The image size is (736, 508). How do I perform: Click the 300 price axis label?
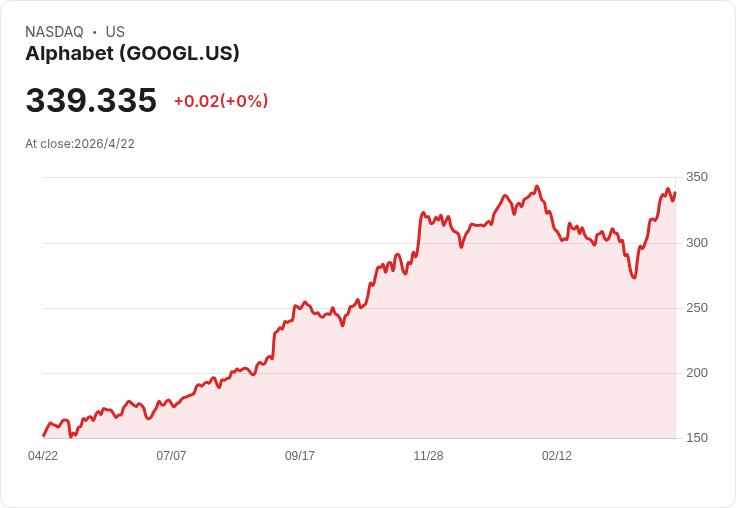point(697,243)
